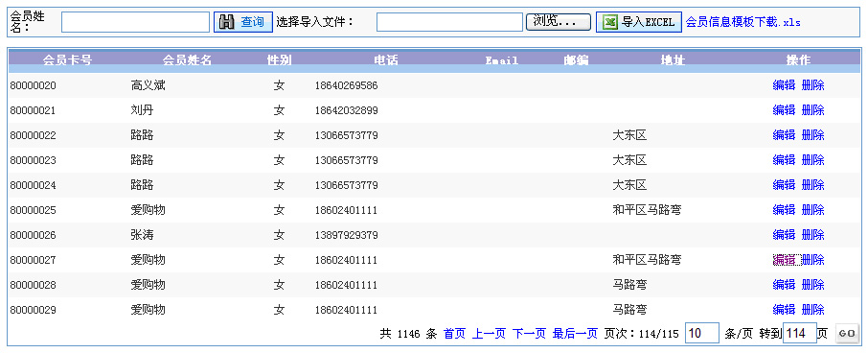Go to 首页 first page
Image resolution: width=868 pixels, height=353 pixels.
[x=454, y=334]
